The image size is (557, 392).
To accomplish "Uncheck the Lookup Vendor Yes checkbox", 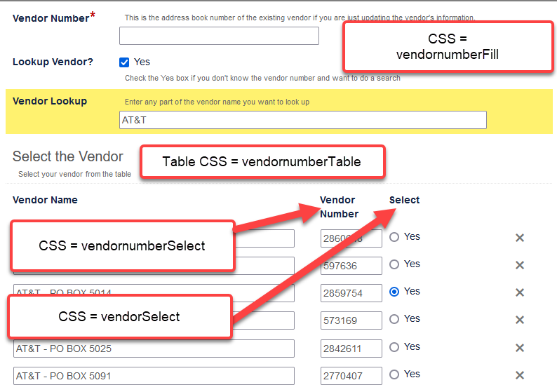I will (124, 62).
